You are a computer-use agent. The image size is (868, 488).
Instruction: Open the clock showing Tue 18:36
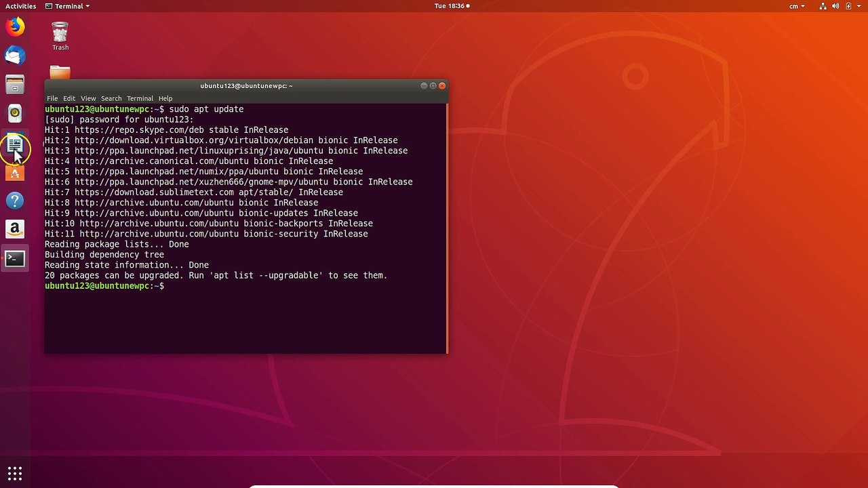pos(452,6)
